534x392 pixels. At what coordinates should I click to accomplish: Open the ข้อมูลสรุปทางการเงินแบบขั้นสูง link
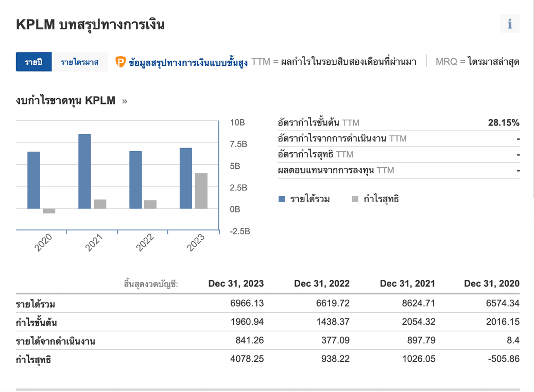188,63
